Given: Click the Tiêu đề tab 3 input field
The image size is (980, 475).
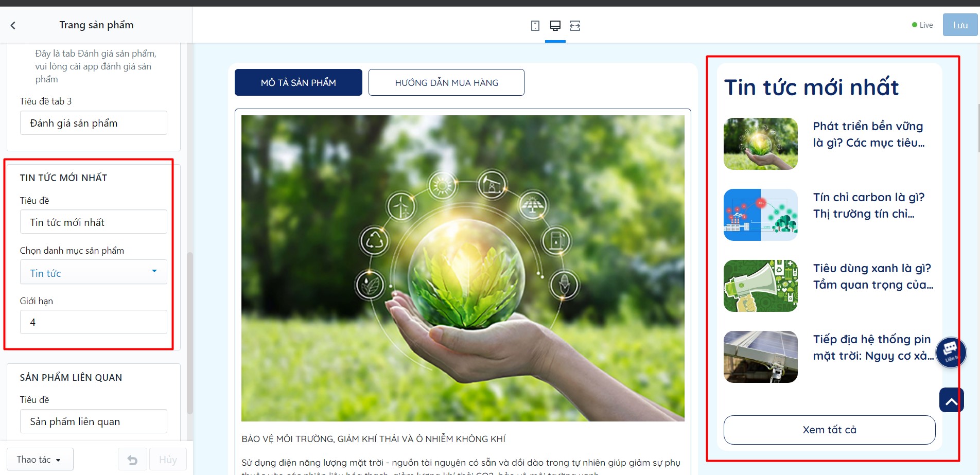Looking at the screenshot, I should 94,123.
